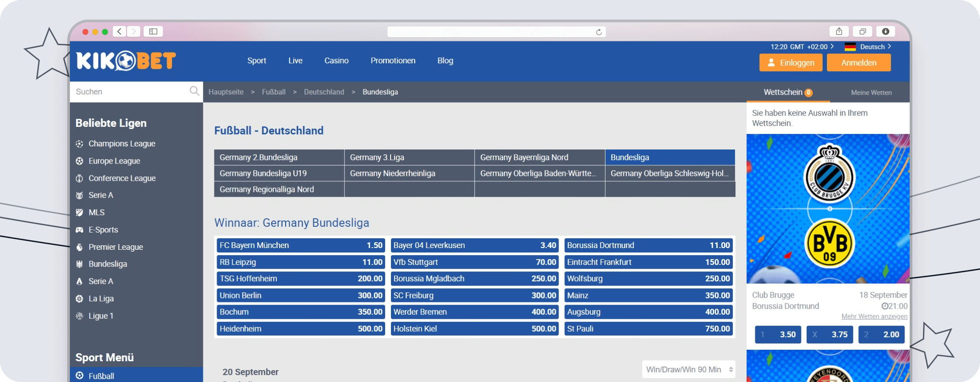
Task: Click the Deutschland breadcrumb
Action: tap(324, 92)
